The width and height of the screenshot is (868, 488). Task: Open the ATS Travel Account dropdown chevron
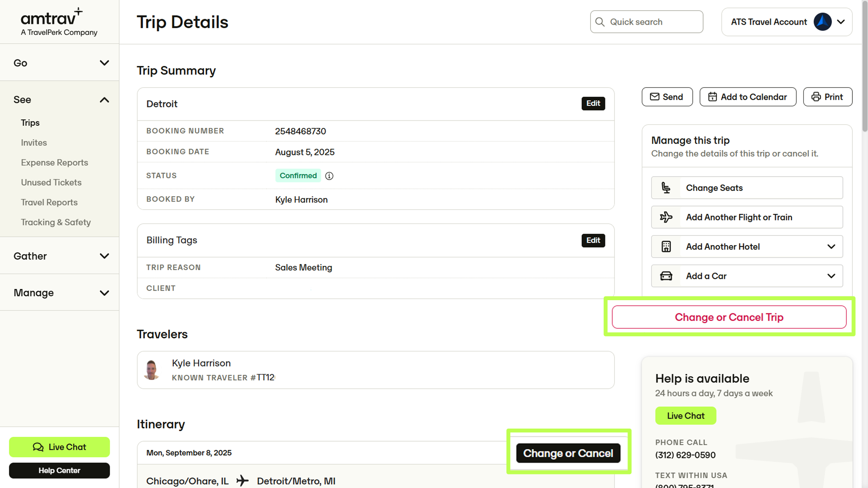click(x=841, y=22)
